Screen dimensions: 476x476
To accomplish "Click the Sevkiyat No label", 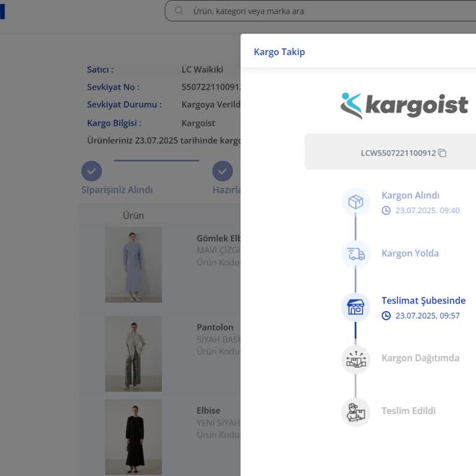I will [x=113, y=87].
